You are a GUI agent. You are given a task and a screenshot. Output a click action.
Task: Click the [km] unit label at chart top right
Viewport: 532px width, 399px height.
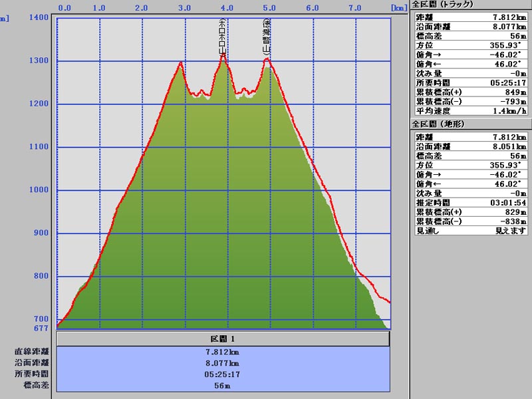(x=399, y=9)
